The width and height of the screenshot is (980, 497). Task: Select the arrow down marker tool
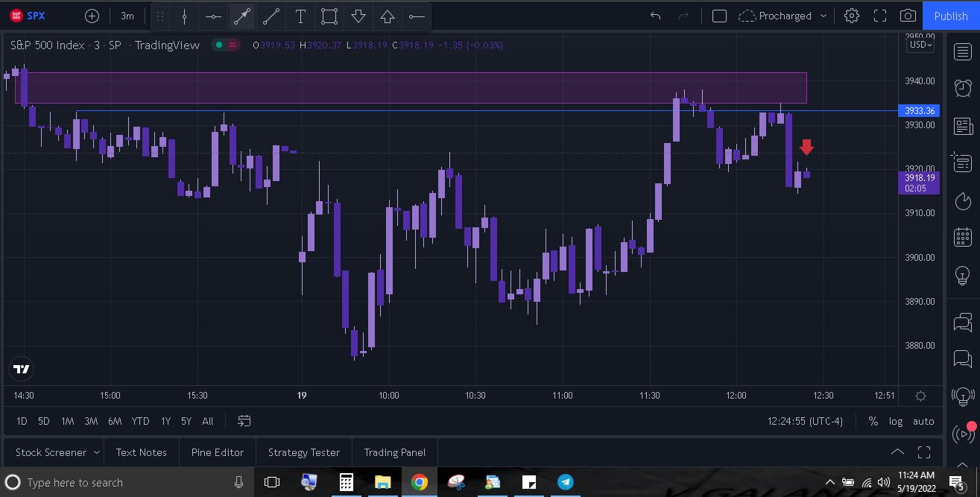358,16
